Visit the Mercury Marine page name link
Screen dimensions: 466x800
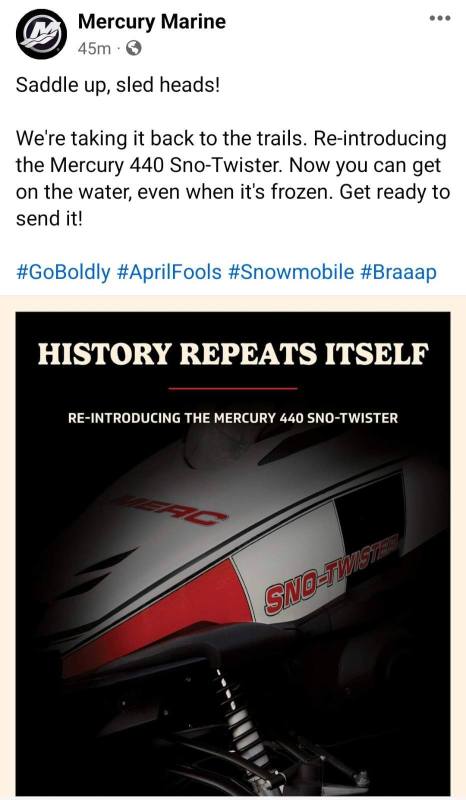coord(152,22)
